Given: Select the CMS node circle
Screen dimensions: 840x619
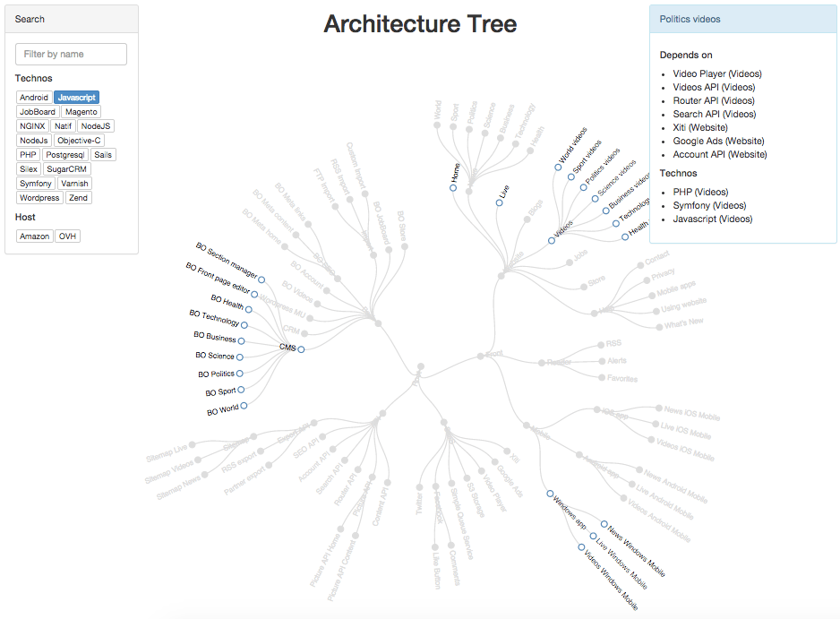Looking at the screenshot, I should tap(300, 349).
